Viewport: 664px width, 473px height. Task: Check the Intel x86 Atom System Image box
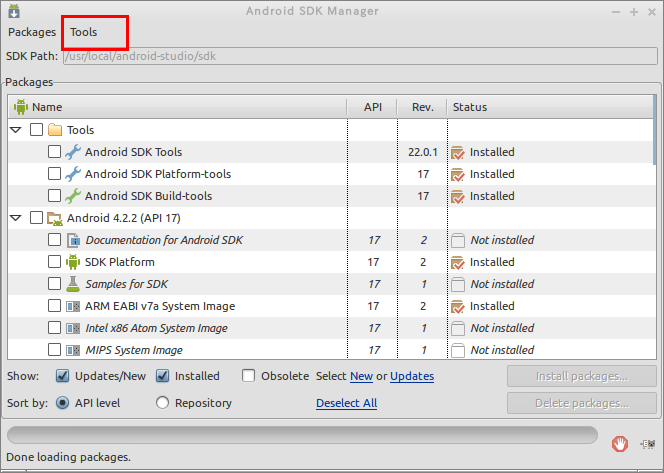(54, 328)
